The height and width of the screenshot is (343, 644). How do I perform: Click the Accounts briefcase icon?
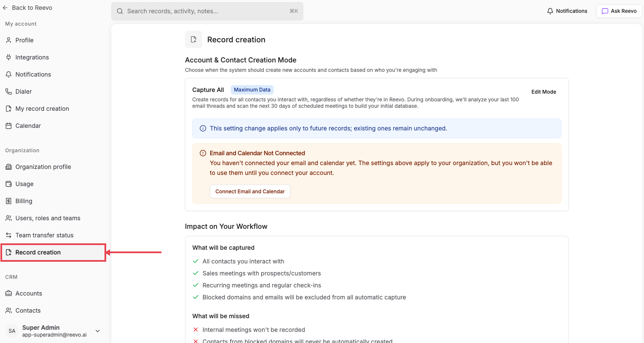pyautogui.click(x=9, y=293)
